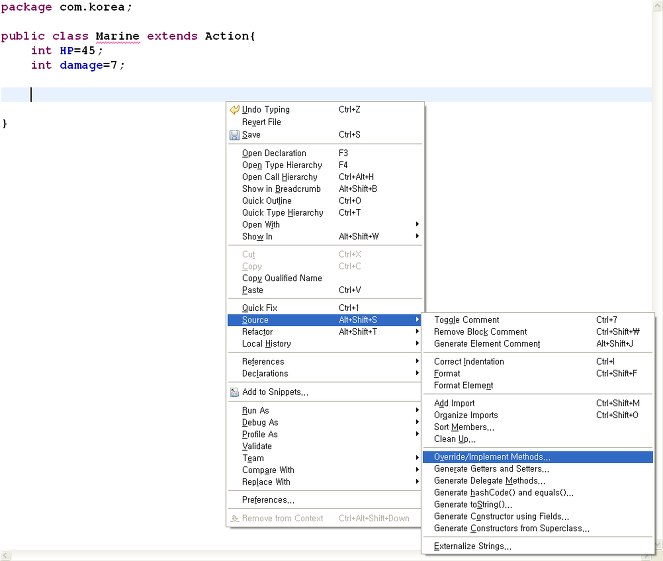The width and height of the screenshot is (663, 561).
Task: Choose Sort Members...
Action: 538,427
